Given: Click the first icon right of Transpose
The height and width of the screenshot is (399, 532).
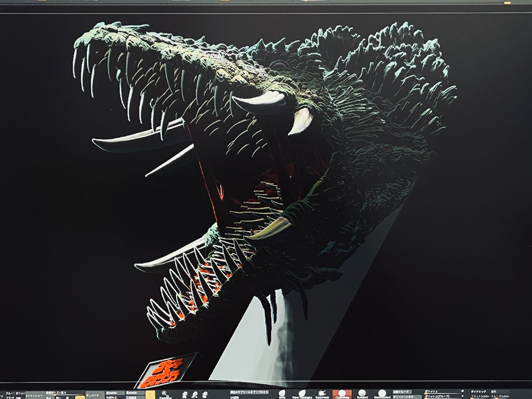Looking at the screenshot, I should pos(185,395).
